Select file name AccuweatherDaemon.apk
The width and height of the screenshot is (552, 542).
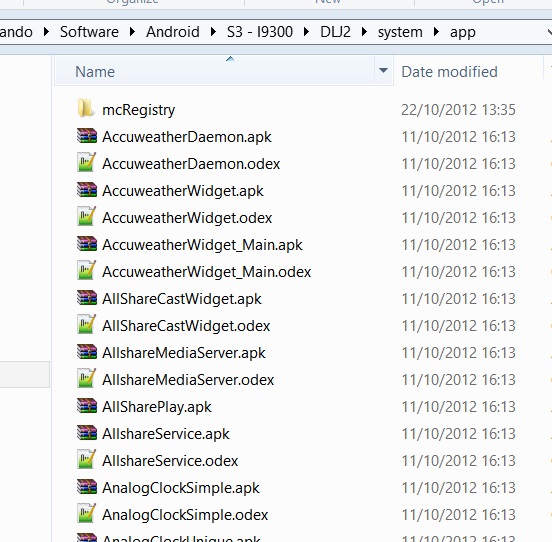click(x=187, y=137)
